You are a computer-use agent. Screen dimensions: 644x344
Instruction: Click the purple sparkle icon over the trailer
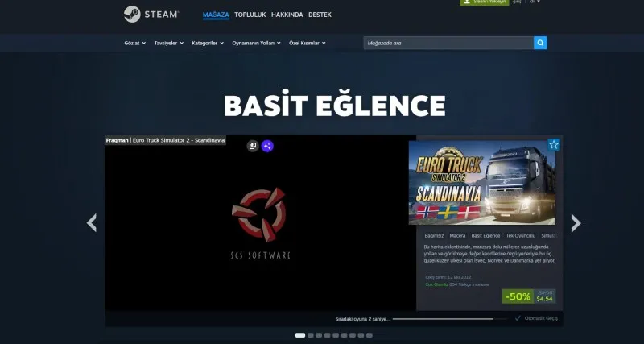[x=267, y=146]
